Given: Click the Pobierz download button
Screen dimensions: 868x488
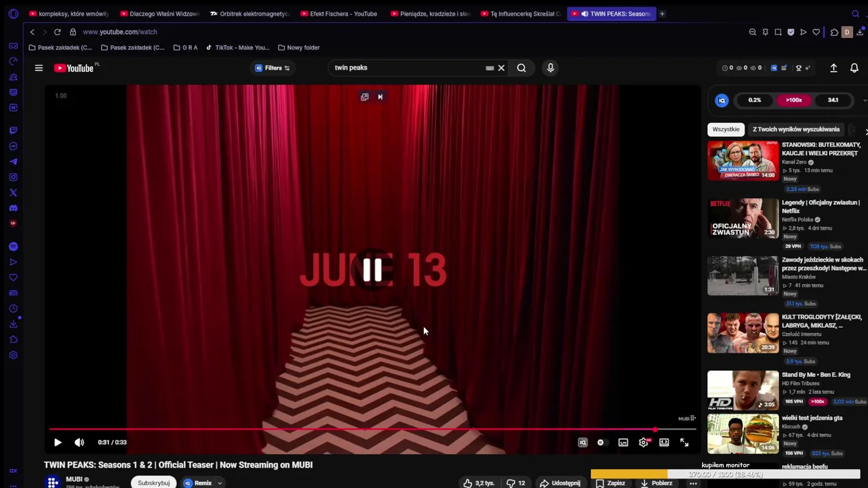Looking at the screenshot, I should pos(656,483).
